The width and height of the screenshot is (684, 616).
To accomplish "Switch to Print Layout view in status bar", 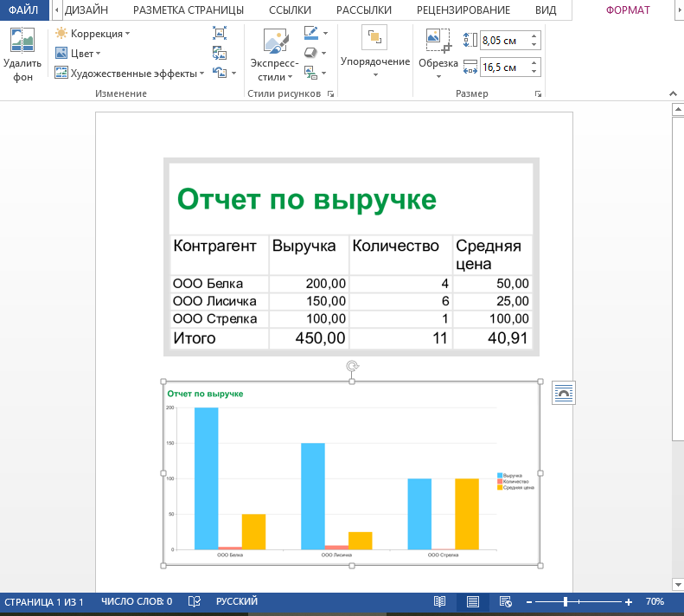I will (473, 601).
